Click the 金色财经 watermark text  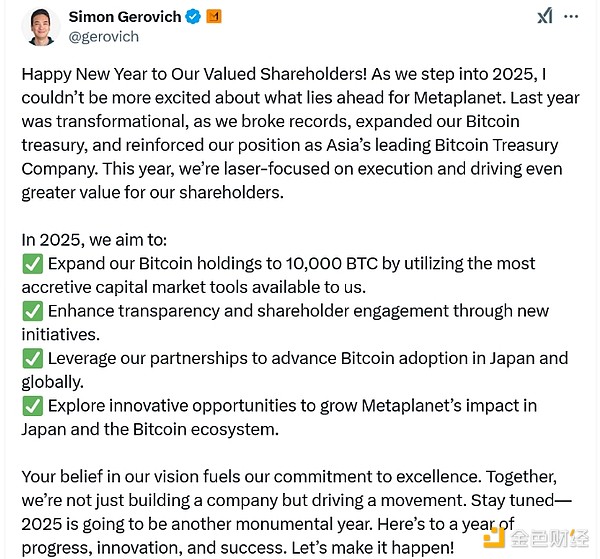[550, 538]
